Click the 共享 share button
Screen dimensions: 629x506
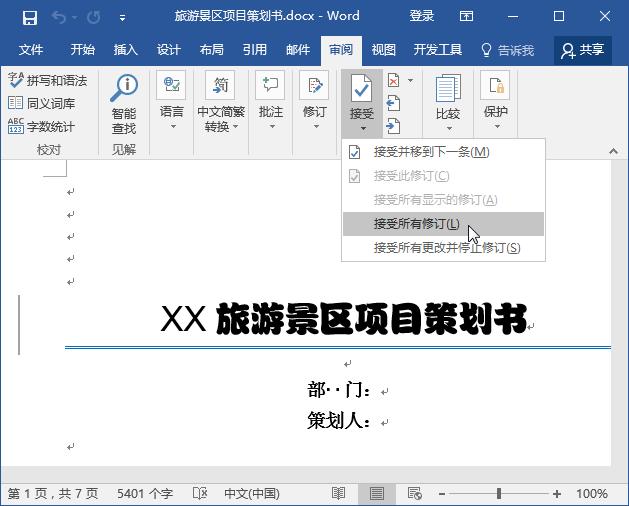583,50
